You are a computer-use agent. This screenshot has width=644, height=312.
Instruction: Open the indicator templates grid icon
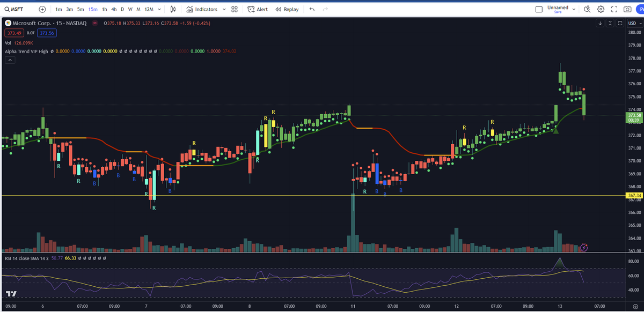[x=235, y=9]
